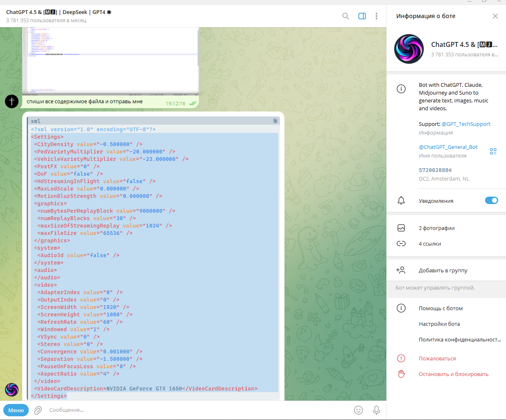The image size is (506, 420).
Task: Click the user avatar beside the sent message
Action: [12, 101]
